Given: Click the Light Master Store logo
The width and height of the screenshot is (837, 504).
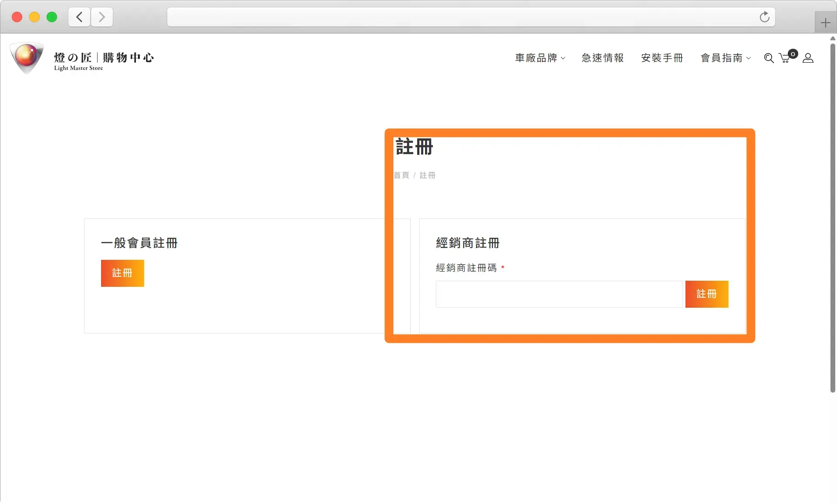Looking at the screenshot, I should [x=27, y=58].
